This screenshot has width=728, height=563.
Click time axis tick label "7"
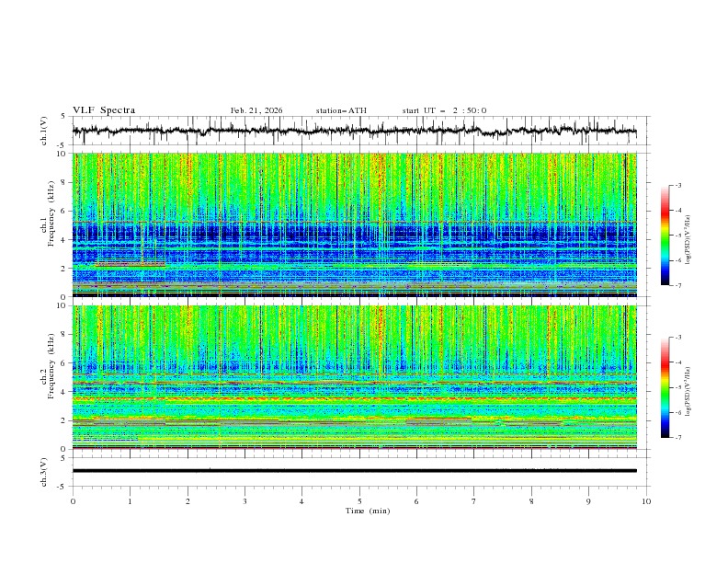click(474, 501)
